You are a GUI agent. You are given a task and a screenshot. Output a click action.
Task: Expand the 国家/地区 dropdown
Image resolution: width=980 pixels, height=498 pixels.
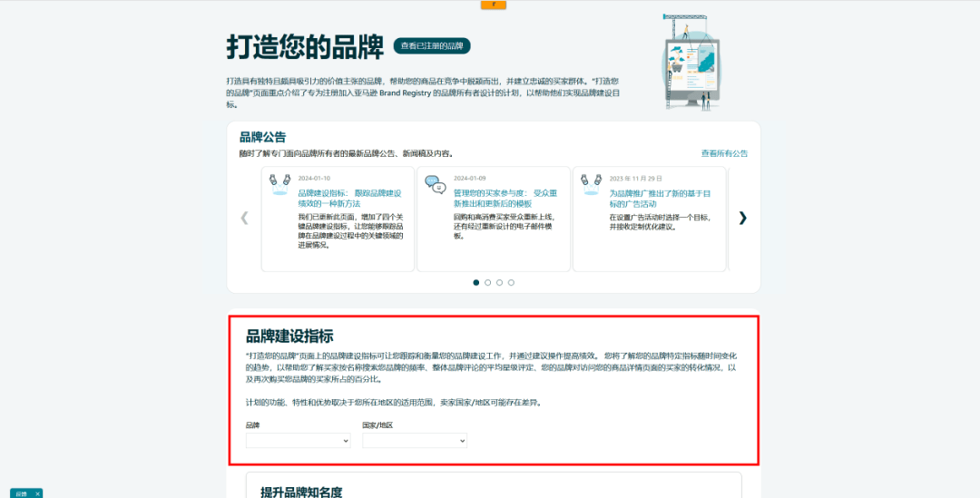415,441
